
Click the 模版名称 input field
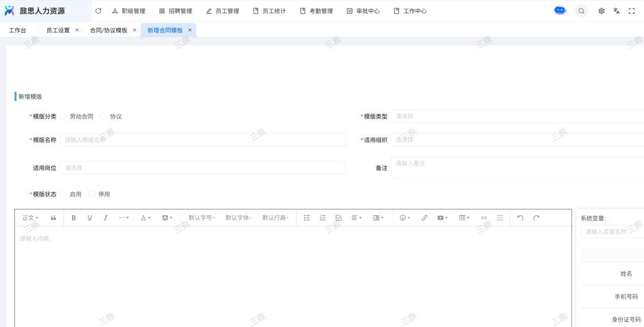coord(203,140)
